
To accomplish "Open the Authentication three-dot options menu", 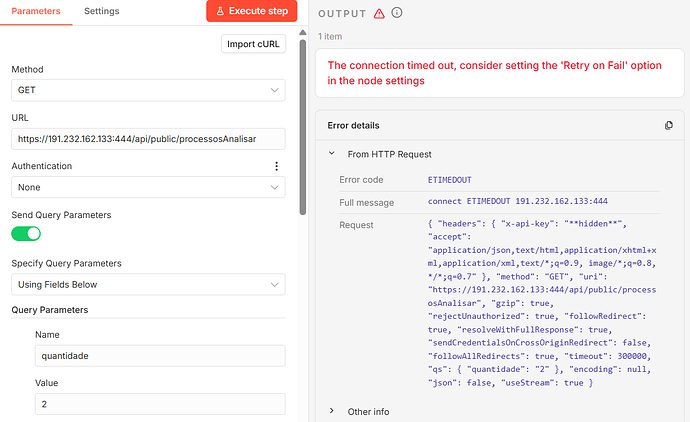I will tap(276, 166).
